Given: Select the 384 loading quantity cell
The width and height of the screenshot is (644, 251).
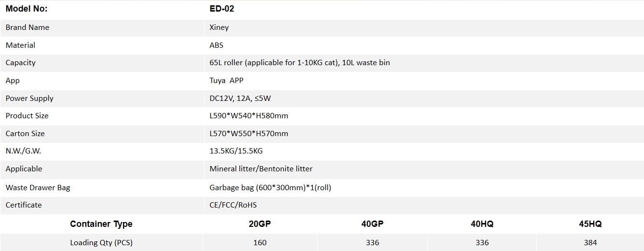Looking at the screenshot, I should pyautogui.click(x=590, y=242).
